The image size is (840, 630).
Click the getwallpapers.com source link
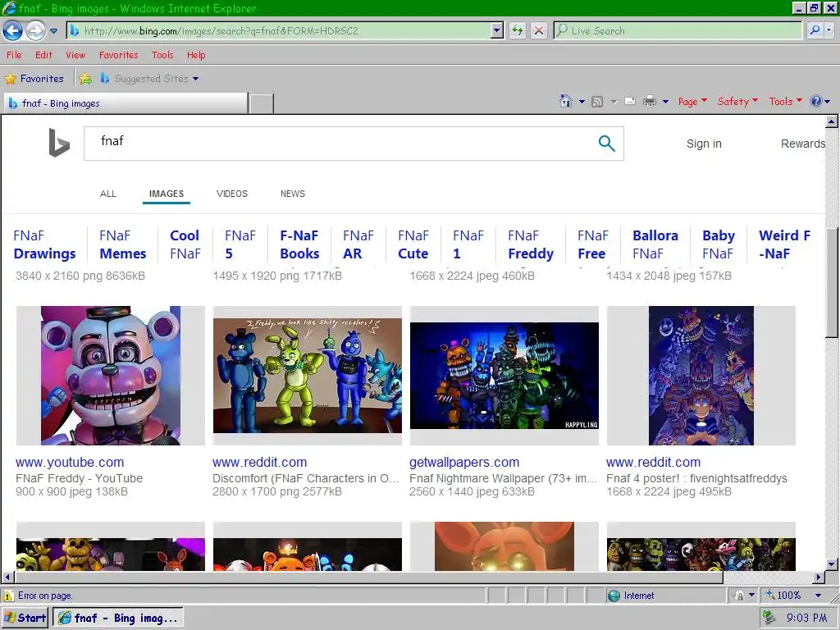(464, 463)
